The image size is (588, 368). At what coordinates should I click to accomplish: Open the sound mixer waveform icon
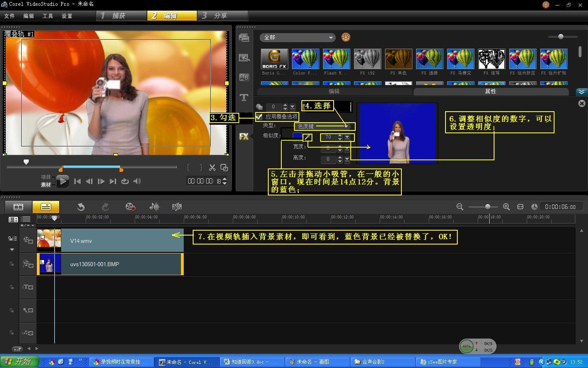tap(154, 207)
